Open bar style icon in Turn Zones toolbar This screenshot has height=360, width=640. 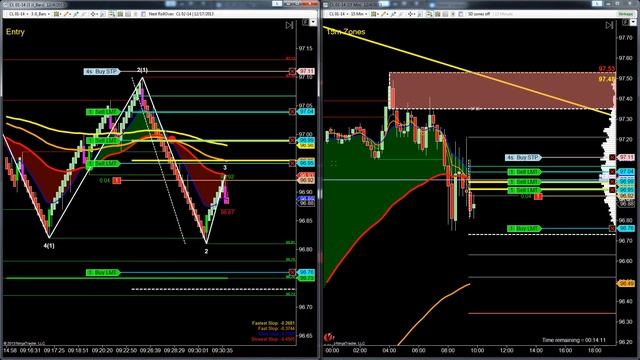point(374,14)
